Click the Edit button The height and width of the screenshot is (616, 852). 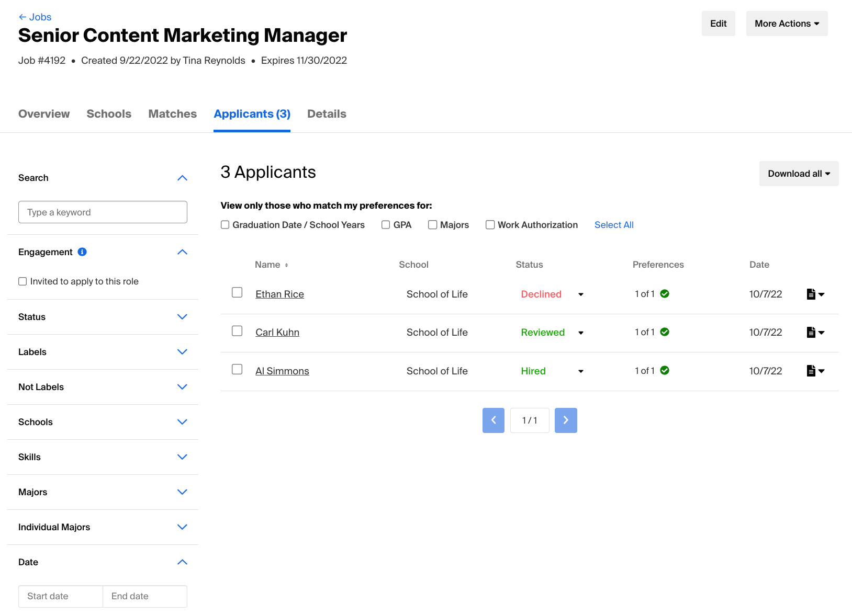pyautogui.click(x=719, y=24)
